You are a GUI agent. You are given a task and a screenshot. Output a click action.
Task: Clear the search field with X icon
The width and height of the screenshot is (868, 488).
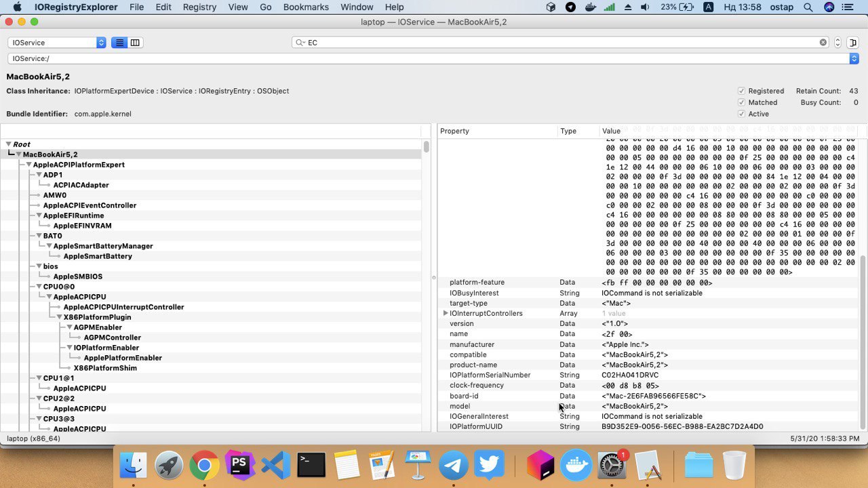pos(823,43)
